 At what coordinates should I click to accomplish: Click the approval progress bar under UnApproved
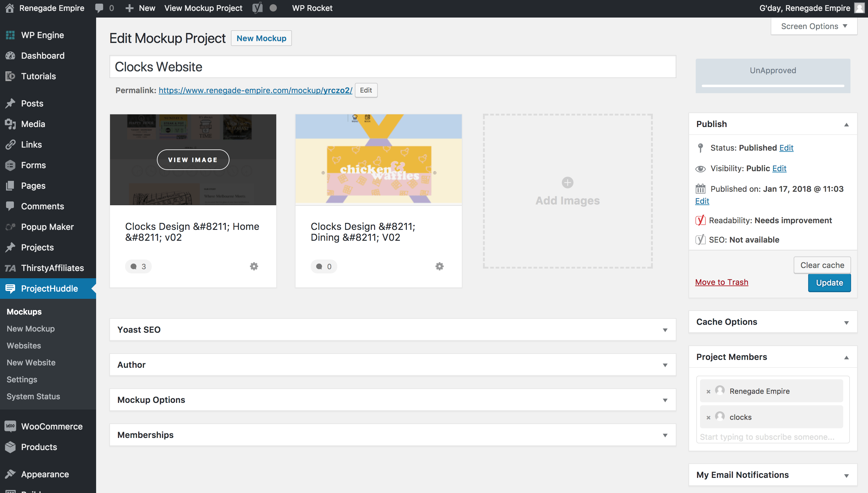(x=772, y=86)
